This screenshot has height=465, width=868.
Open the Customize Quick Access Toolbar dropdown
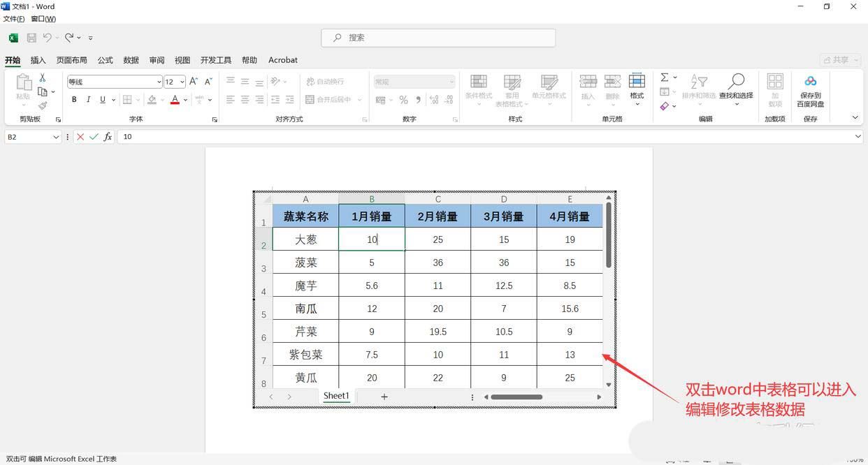click(x=91, y=38)
